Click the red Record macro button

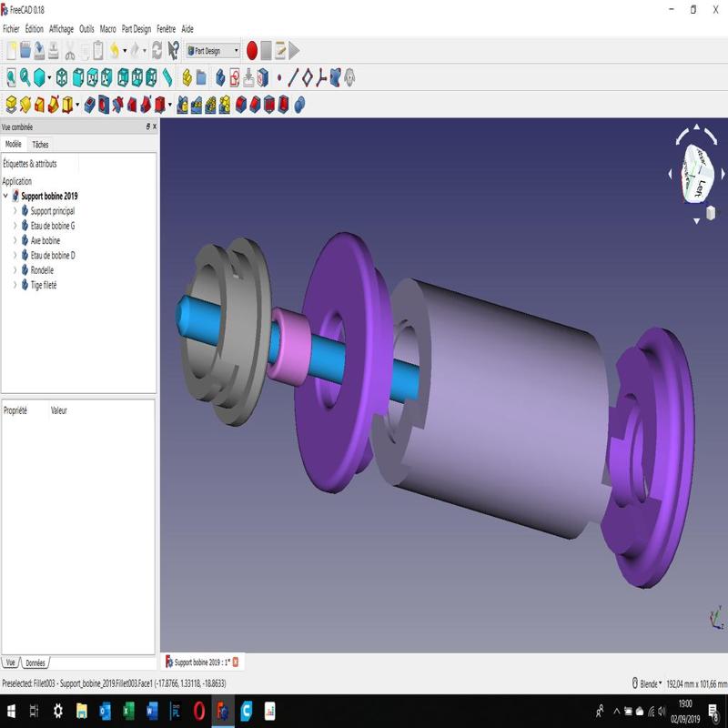[252, 51]
